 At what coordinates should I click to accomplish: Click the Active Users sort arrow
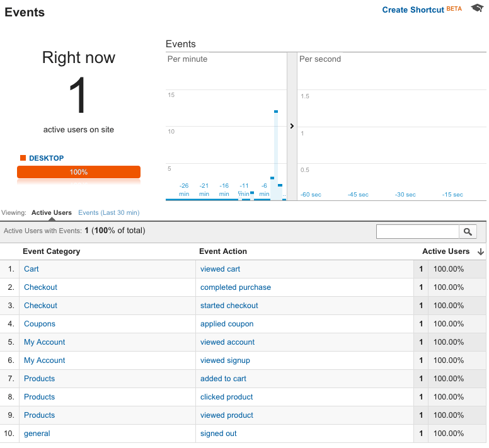(481, 251)
